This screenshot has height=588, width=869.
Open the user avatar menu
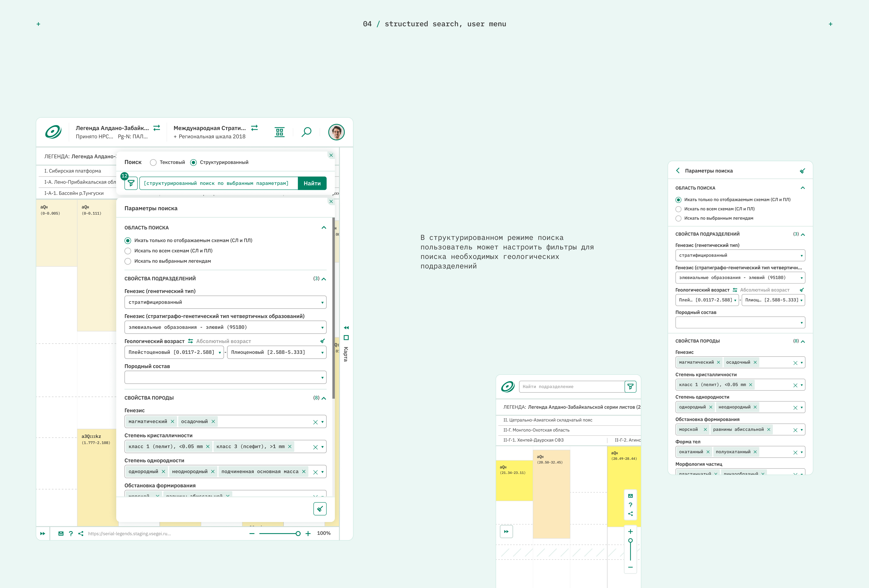[336, 132]
